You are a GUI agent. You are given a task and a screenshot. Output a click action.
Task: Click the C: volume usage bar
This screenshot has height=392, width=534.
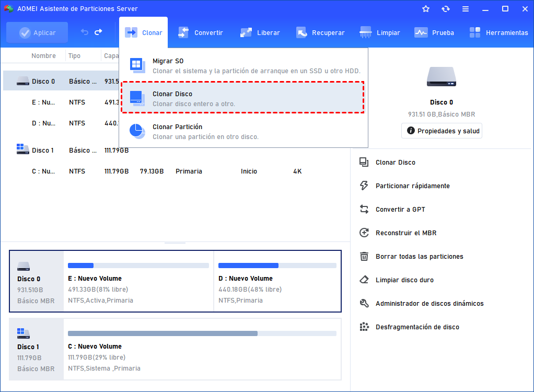(x=202, y=333)
